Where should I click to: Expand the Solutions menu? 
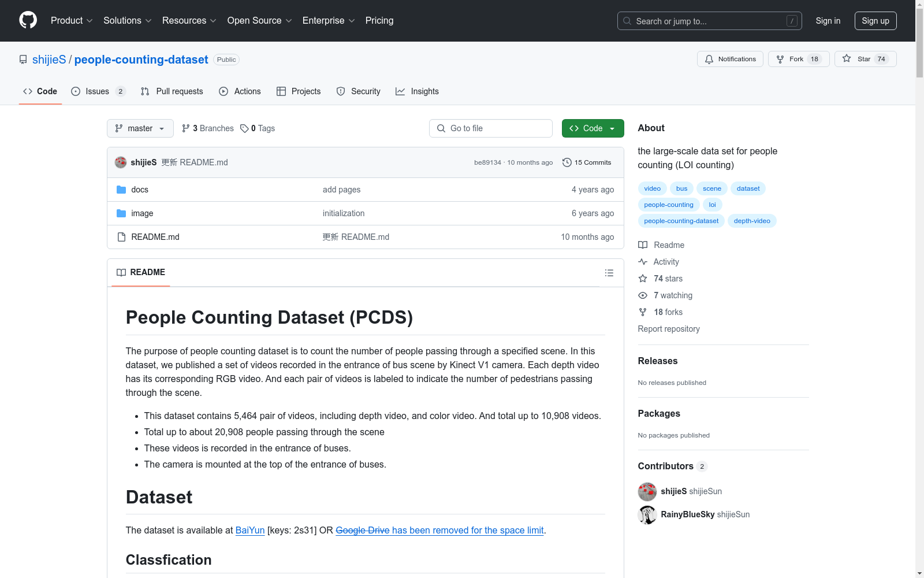click(x=128, y=20)
